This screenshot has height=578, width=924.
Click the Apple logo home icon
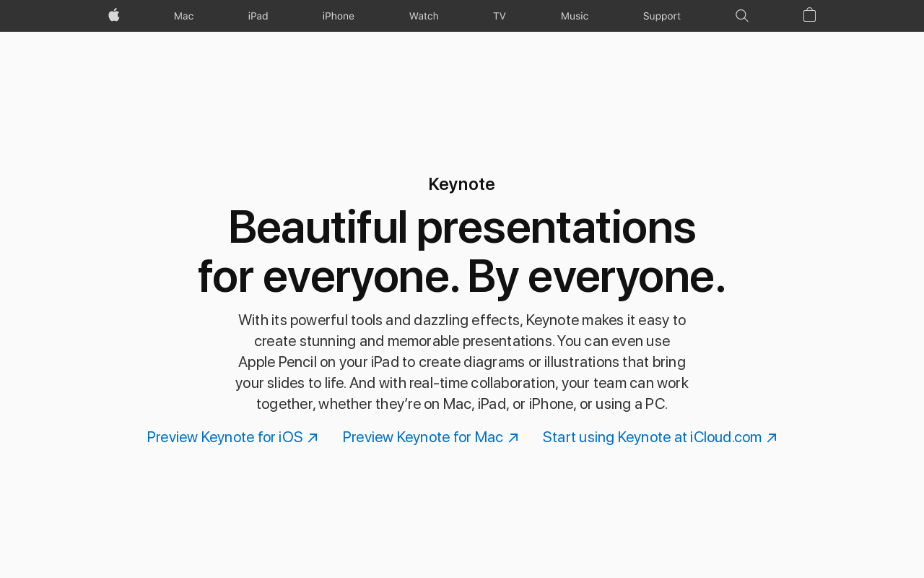point(114,15)
